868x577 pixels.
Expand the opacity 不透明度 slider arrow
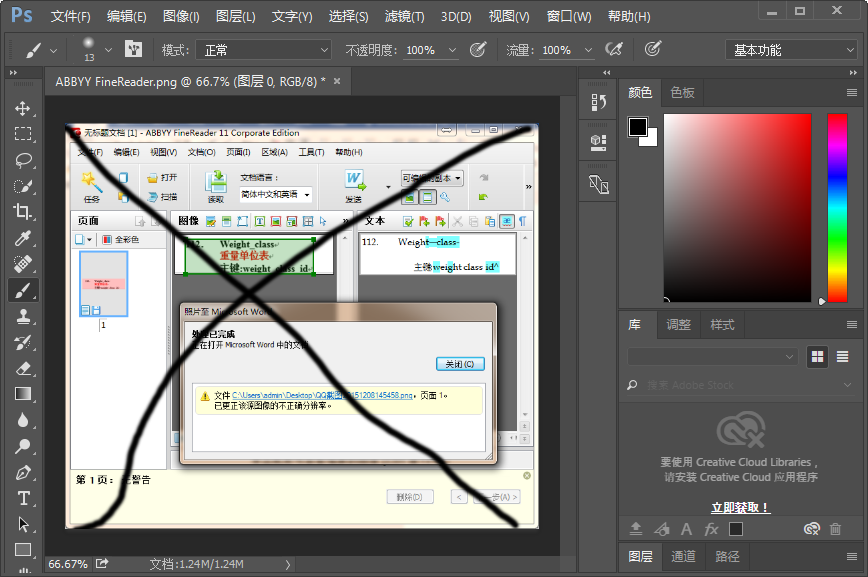(452, 50)
